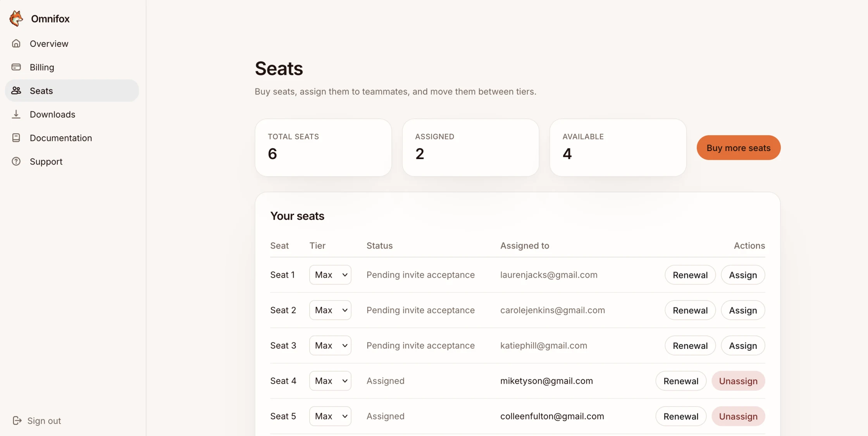Click the Total Seats card
This screenshot has width=868, height=436.
(x=323, y=148)
